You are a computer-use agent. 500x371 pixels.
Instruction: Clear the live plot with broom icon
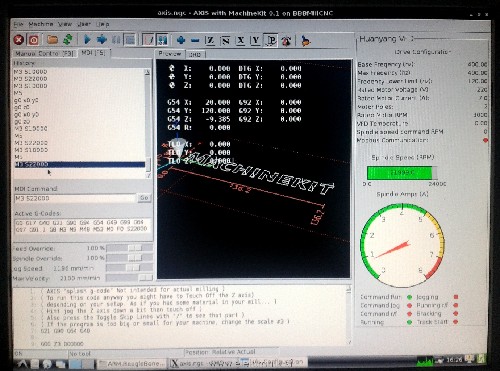[x=305, y=41]
